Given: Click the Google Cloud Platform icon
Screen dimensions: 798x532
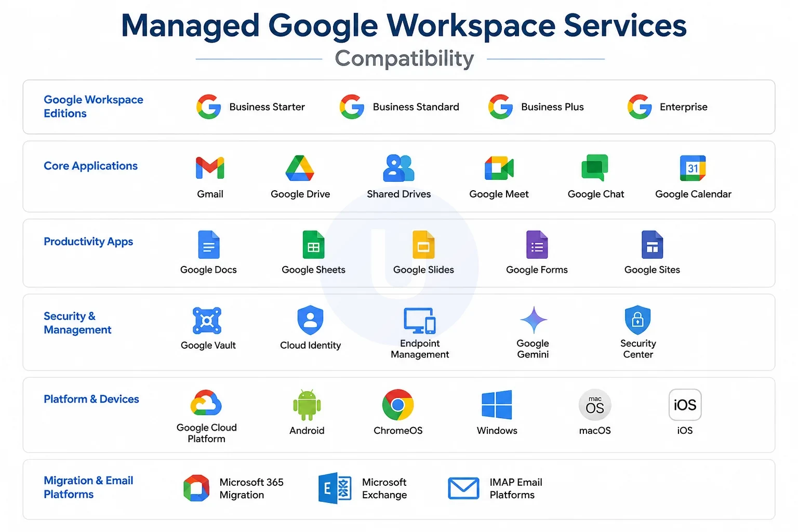Looking at the screenshot, I should pyautogui.click(x=206, y=403).
